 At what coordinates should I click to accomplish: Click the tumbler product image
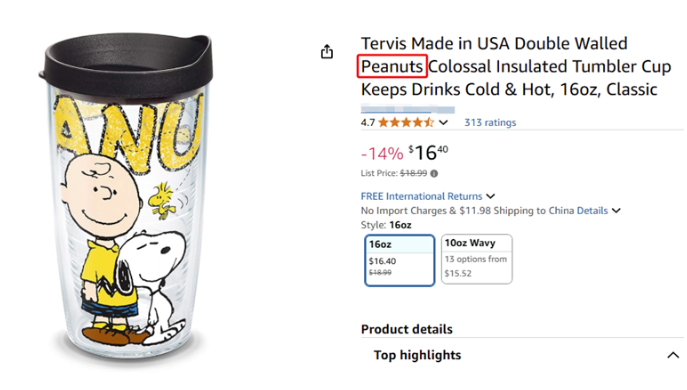click(x=127, y=196)
